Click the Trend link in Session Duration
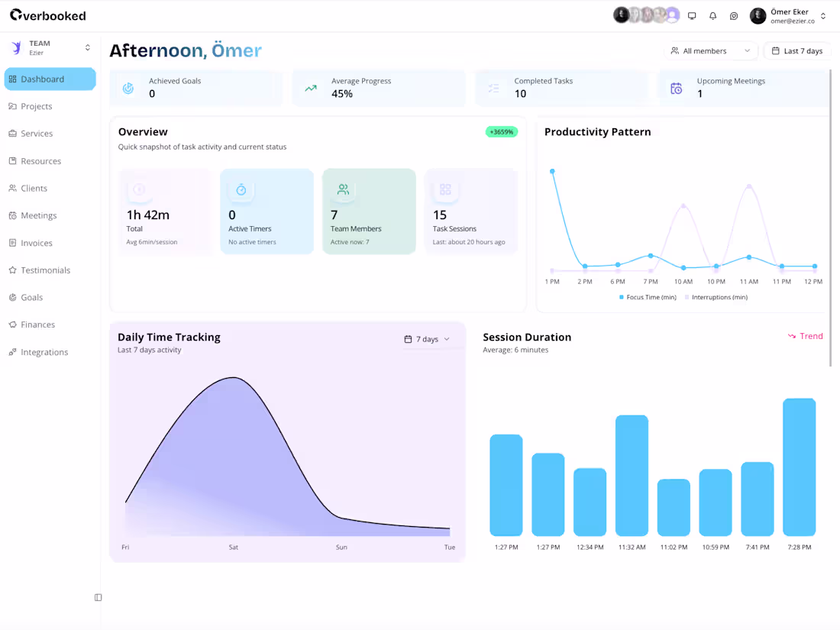 (x=806, y=336)
